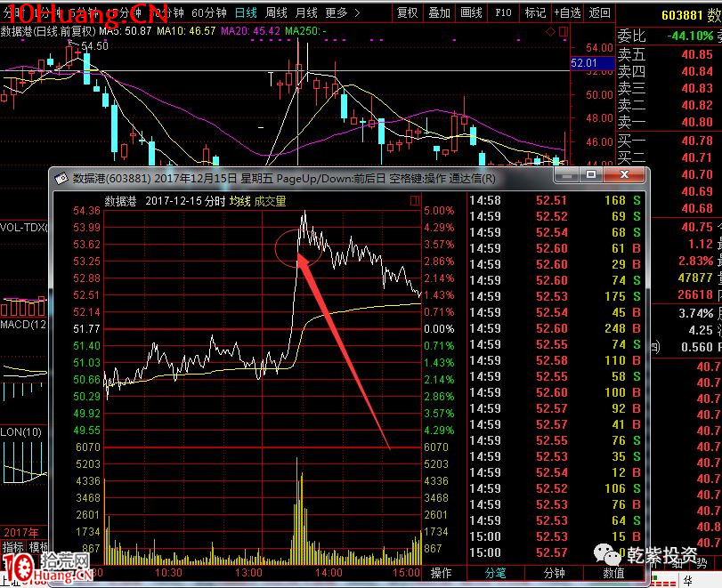The width and height of the screenshot is (722, 588).
Task: Click the stock code 603881
Action: (x=681, y=16)
